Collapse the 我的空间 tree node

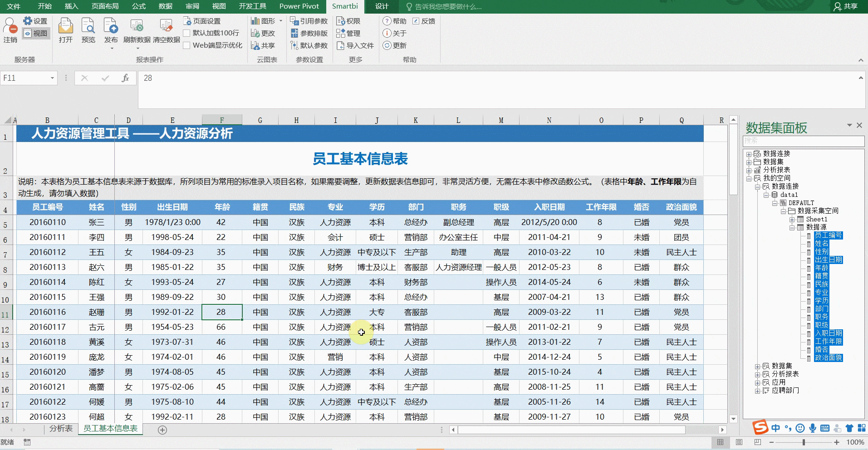coord(749,179)
